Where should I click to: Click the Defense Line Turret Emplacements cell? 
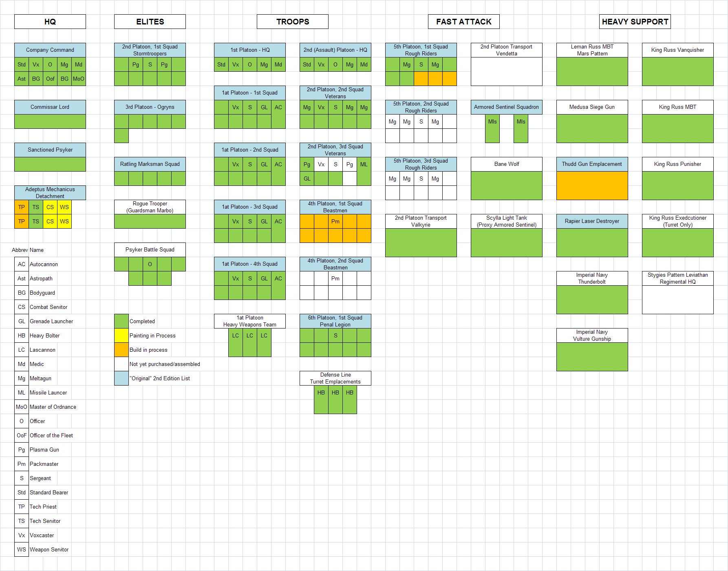point(335,378)
